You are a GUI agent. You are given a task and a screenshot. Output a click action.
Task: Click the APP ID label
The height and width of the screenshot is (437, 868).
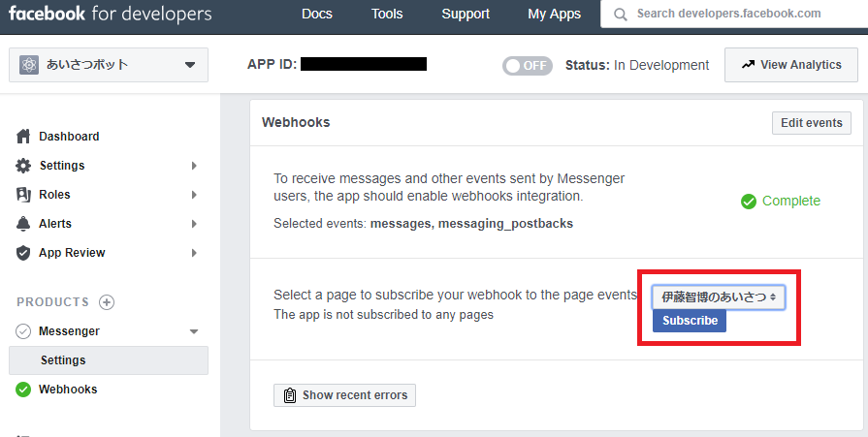click(x=272, y=64)
